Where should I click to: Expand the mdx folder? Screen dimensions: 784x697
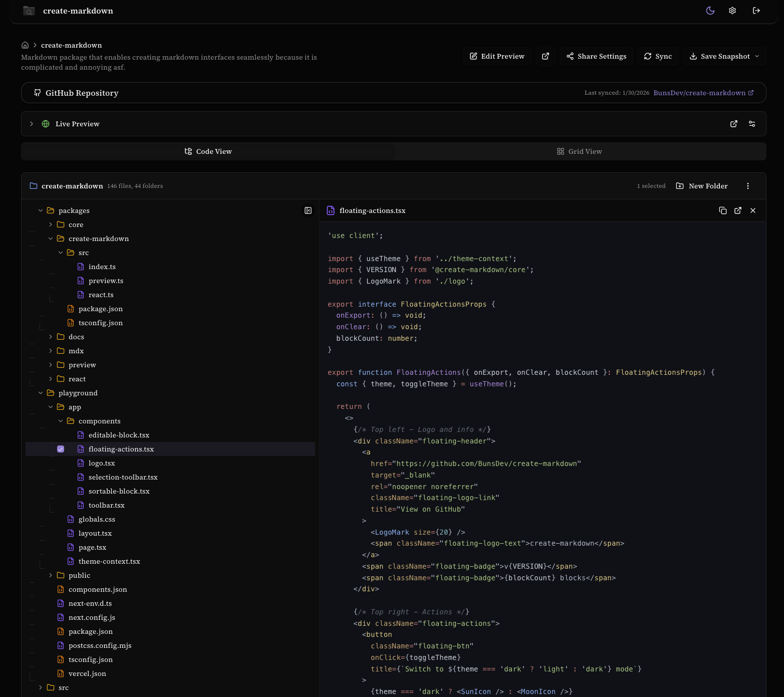(51, 351)
